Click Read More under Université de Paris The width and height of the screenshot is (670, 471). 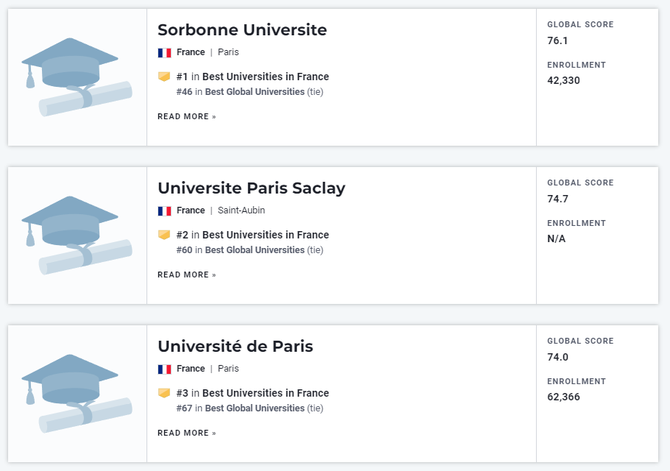tap(187, 433)
